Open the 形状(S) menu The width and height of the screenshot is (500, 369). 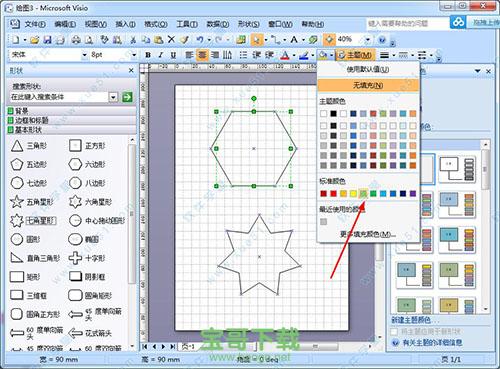[249, 24]
